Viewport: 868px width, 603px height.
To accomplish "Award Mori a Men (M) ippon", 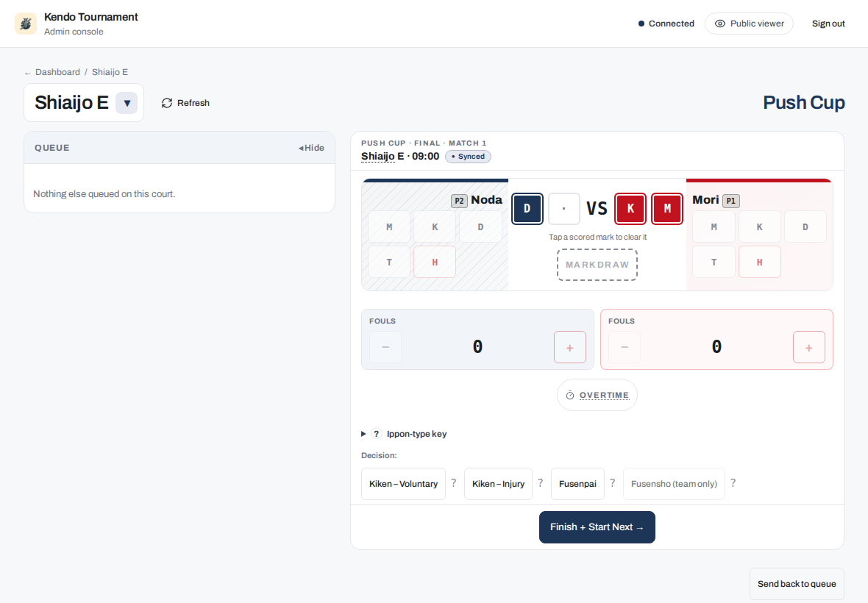I will pos(714,226).
